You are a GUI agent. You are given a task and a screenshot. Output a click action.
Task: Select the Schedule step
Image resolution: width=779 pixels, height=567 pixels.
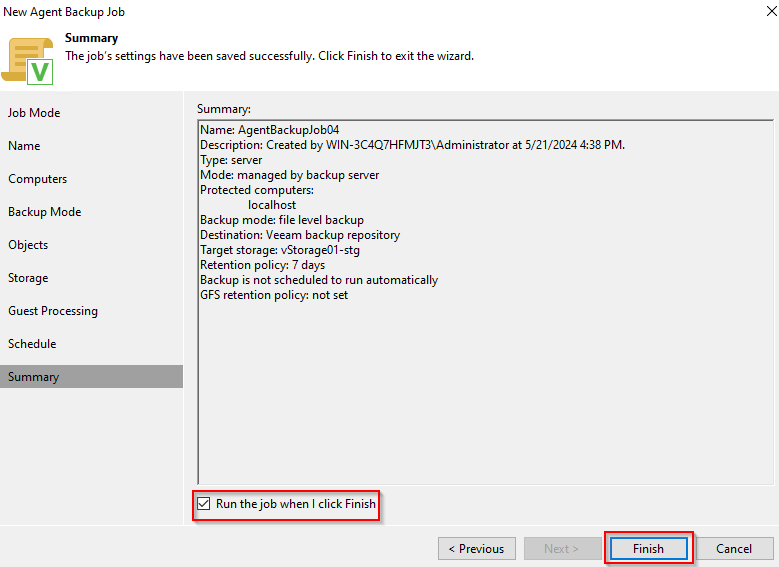point(32,344)
